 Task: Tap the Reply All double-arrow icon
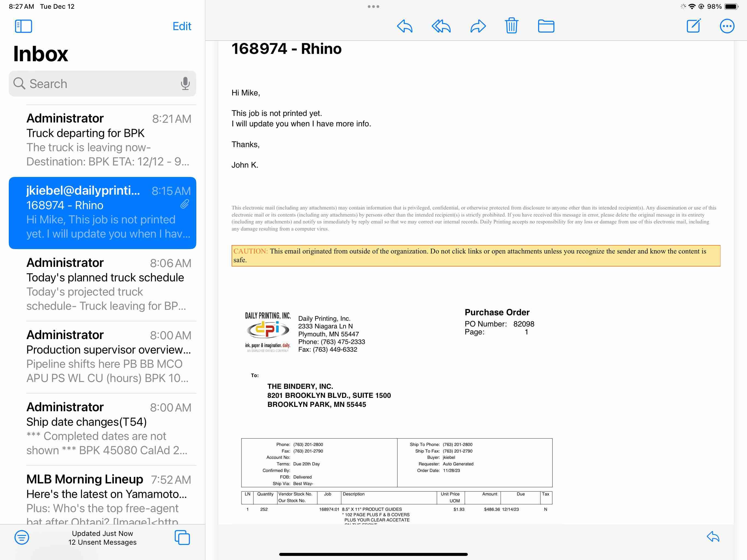tap(441, 26)
